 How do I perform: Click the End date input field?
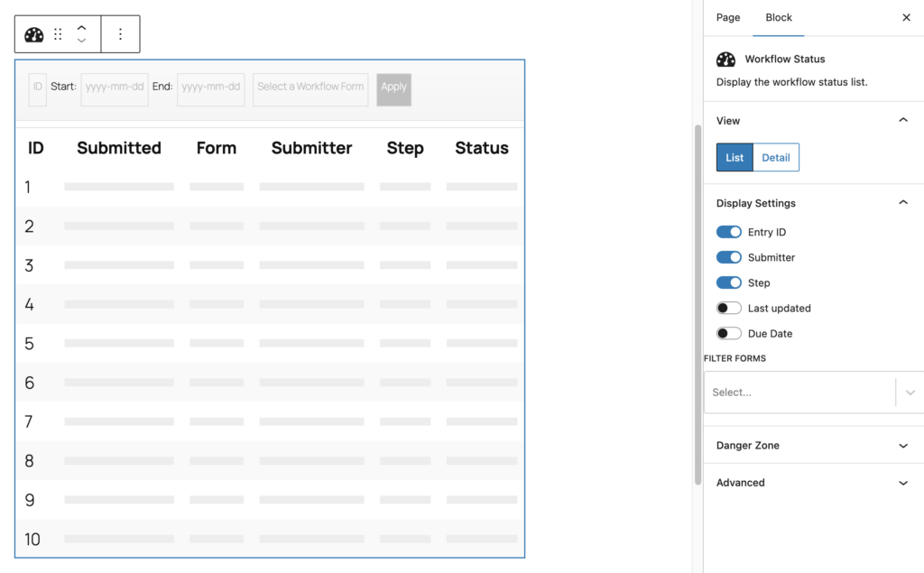210,89
